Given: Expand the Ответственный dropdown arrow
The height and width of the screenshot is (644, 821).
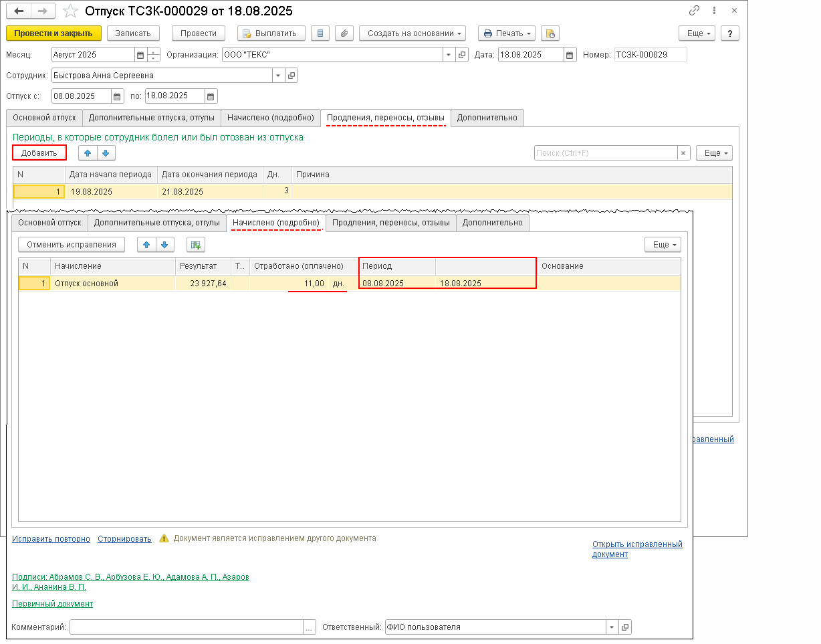Looking at the screenshot, I should coord(612,627).
